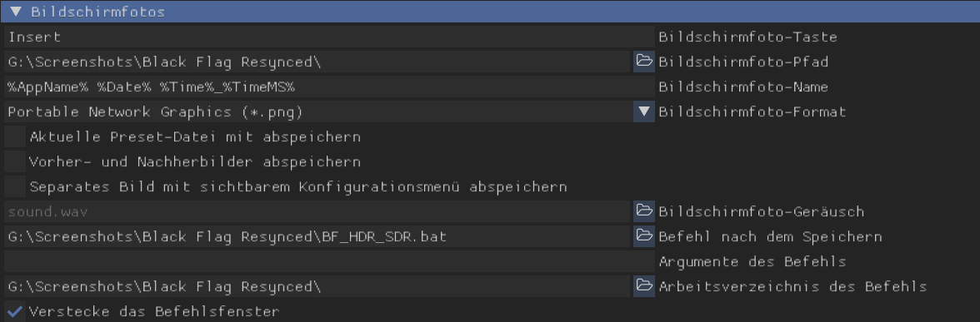Browse for Bildschirmfoto-Geräusch sound file
The height and width of the screenshot is (322, 980).
643,211
